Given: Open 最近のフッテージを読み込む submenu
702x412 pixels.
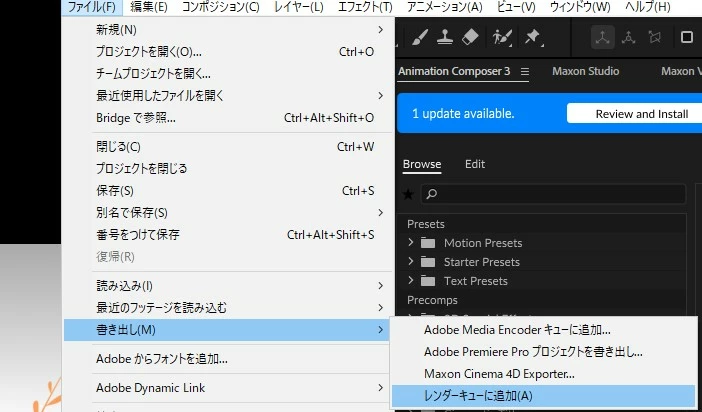Looking at the screenshot, I should coord(227,308).
